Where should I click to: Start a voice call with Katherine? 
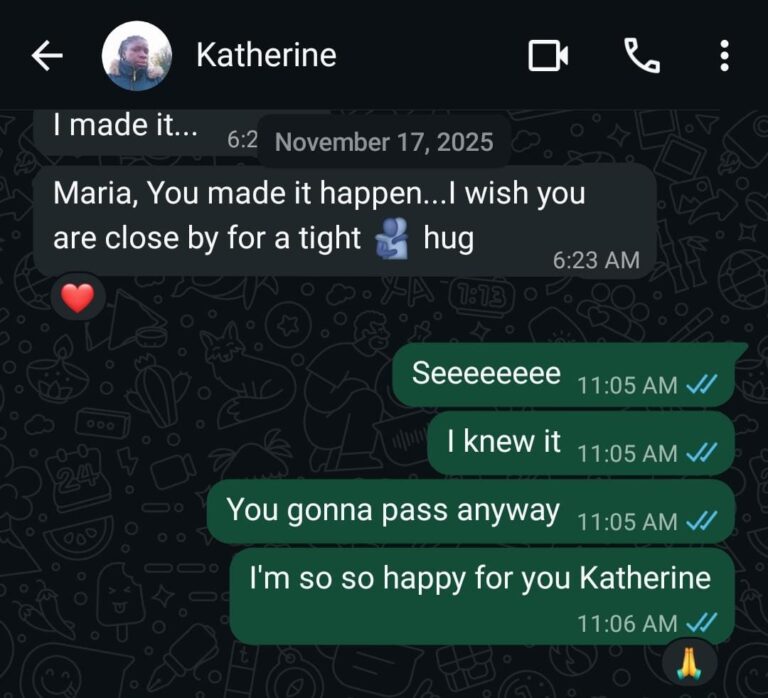[642, 56]
